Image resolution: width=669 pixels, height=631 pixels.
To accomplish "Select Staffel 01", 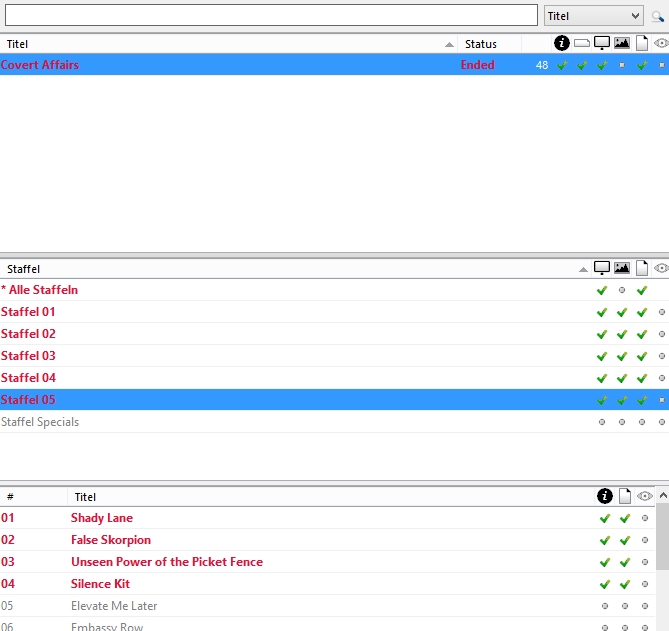I will [334, 312].
